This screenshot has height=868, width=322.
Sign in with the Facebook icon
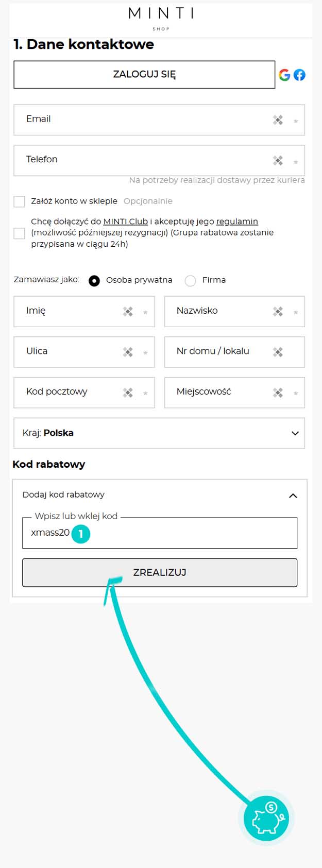(299, 75)
